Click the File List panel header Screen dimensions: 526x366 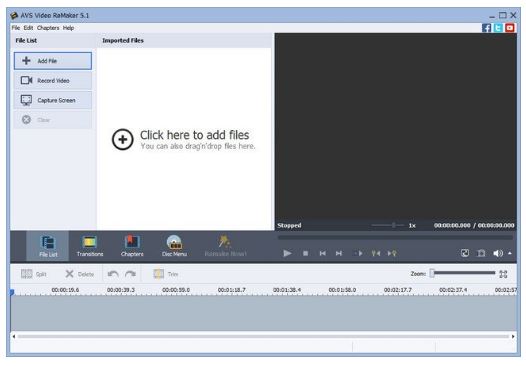tap(26, 41)
